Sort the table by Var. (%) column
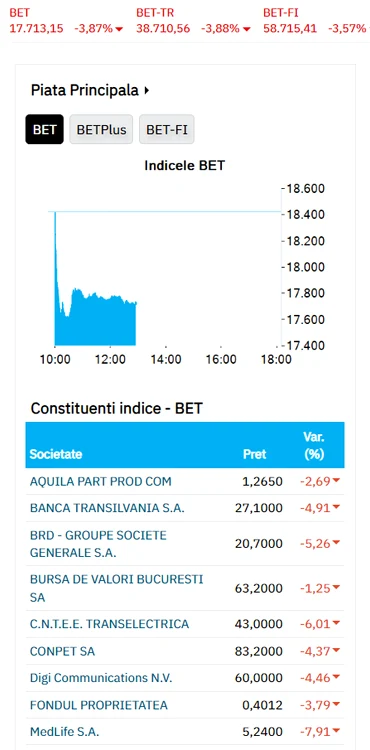The height and width of the screenshot is (750, 370). 314,445
